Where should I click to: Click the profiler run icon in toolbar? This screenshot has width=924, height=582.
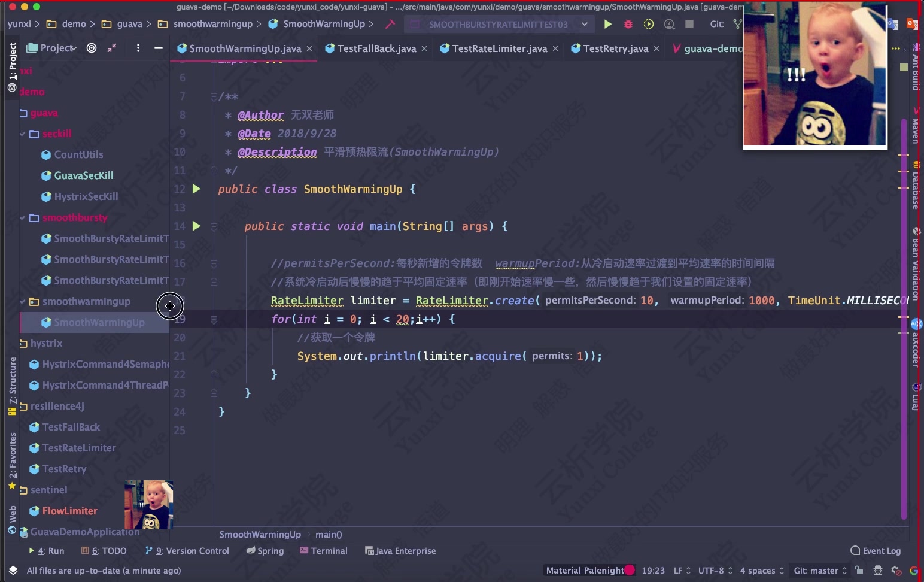point(669,24)
